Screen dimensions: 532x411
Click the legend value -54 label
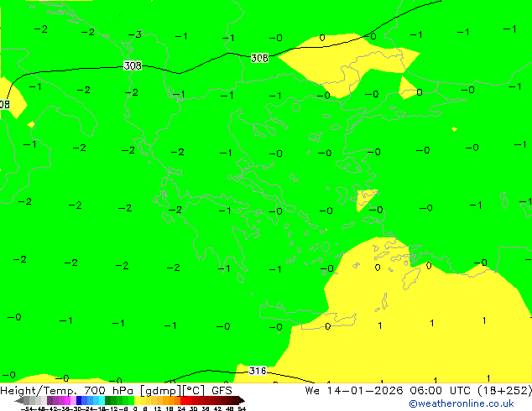[x=27, y=408]
